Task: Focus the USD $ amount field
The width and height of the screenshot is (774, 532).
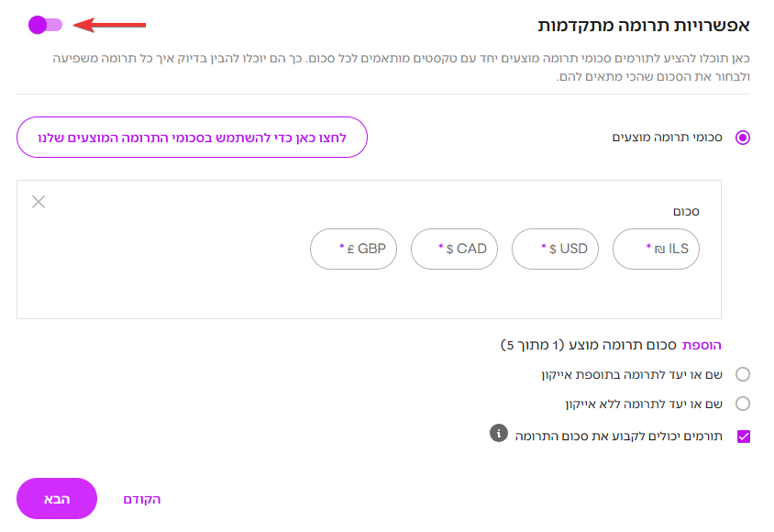Action: click(555, 249)
